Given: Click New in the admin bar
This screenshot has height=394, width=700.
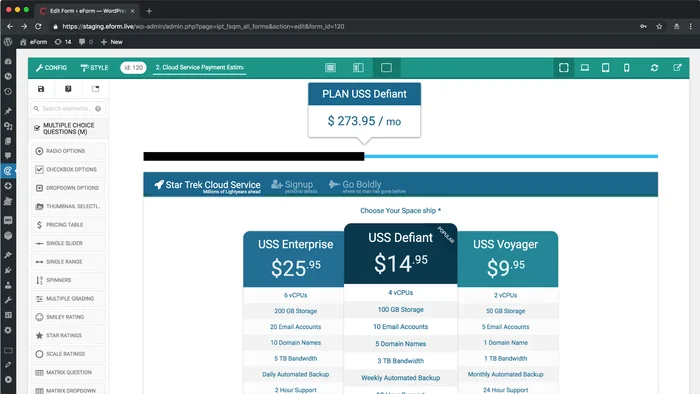Looking at the screenshot, I should [112, 41].
